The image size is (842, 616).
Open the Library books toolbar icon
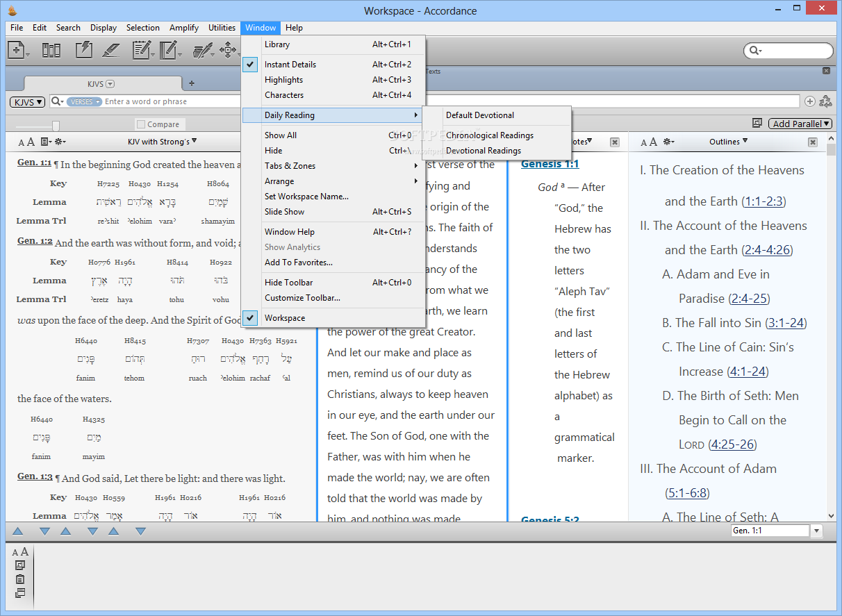tap(51, 50)
